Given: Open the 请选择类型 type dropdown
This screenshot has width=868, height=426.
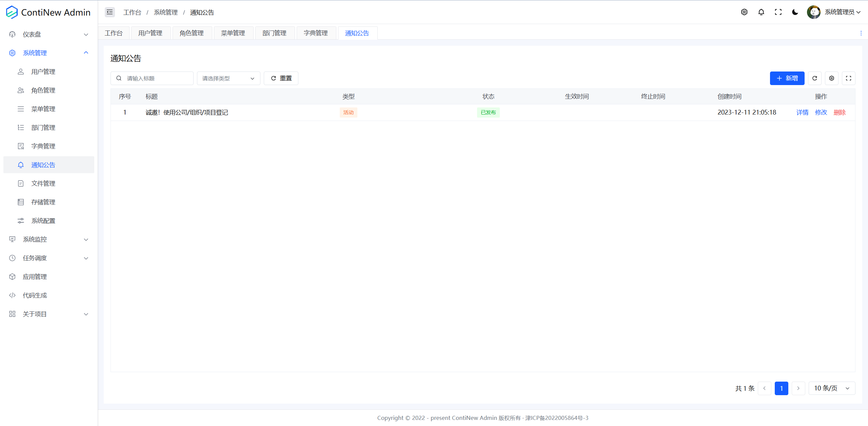Looking at the screenshot, I should coord(228,78).
